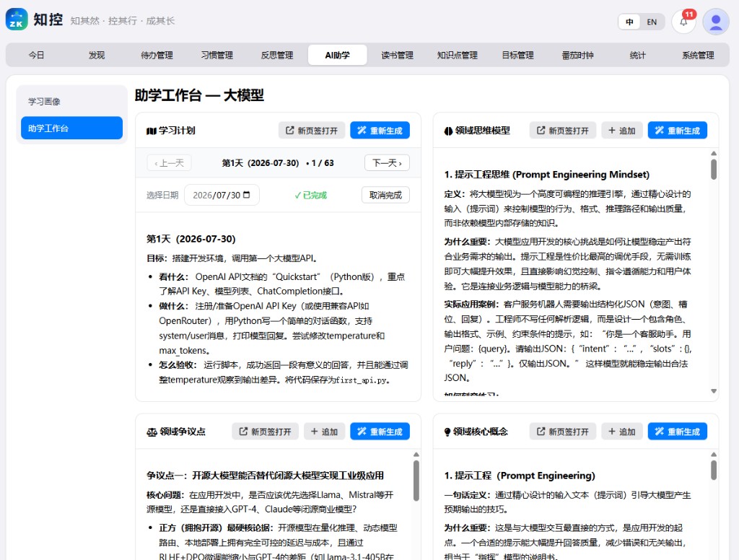Select 助学工作台 in the sidebar
The height and width of the screenshot is (560, 739).
click(x=71, y=128)
